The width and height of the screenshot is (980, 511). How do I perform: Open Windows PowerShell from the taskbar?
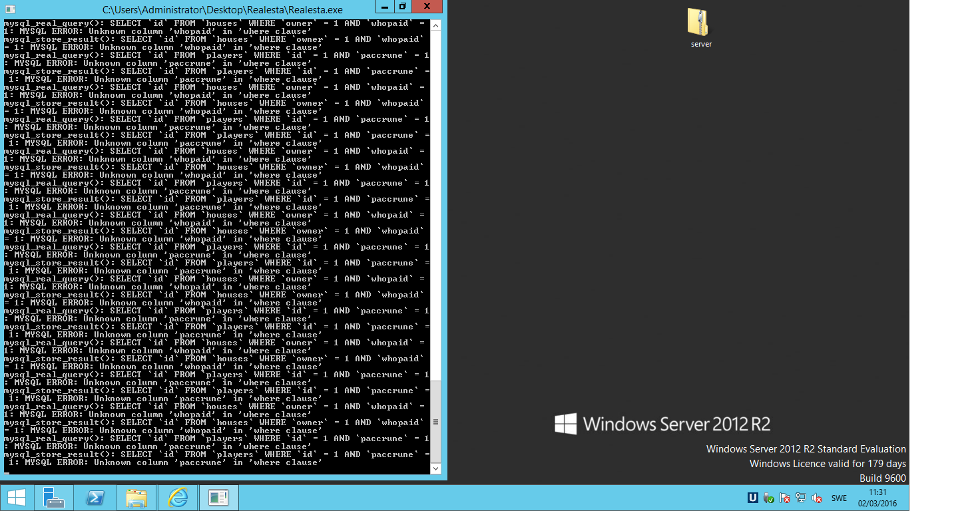95,498
